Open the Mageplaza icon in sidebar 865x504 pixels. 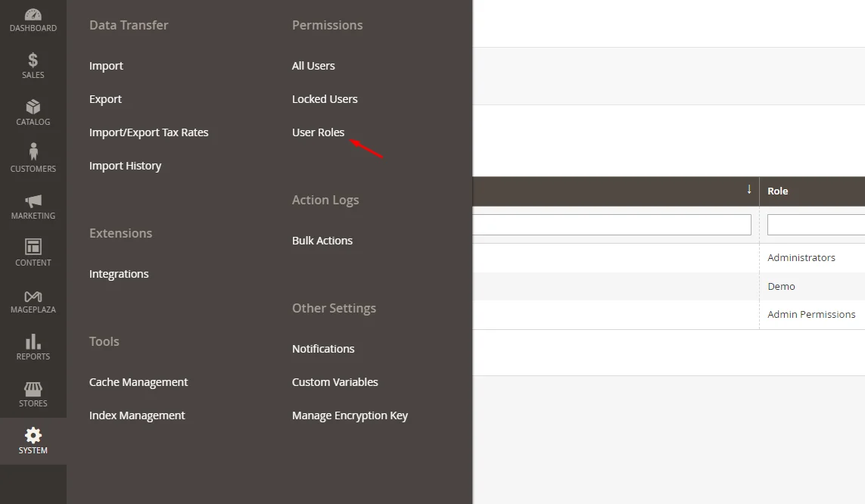point(33,295)
